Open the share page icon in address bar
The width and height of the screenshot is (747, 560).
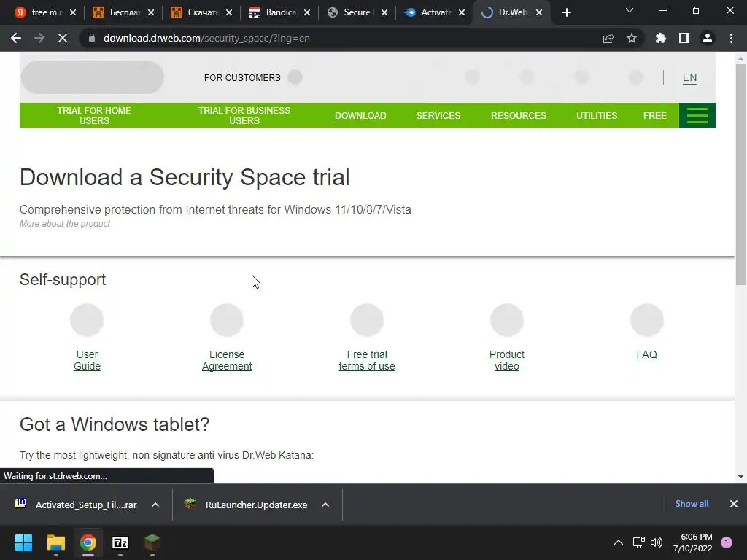click(x=608, y=38)
